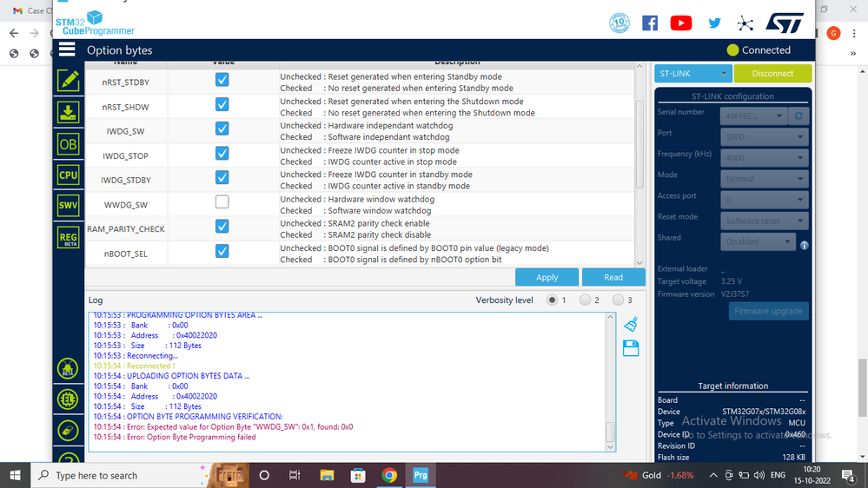Uncheck the nRST_SHDW checkbox

pos(222,104)
